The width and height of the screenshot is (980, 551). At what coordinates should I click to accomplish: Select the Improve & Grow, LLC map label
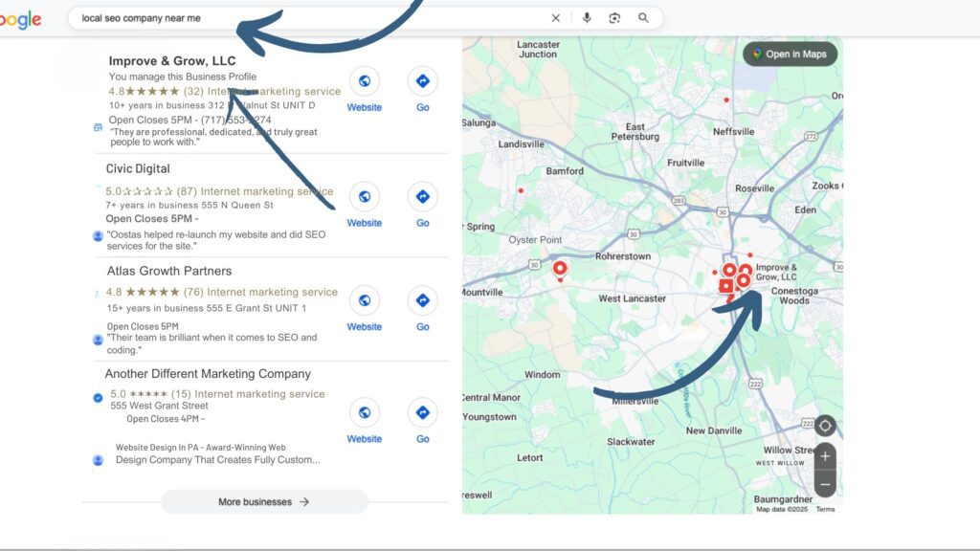point(776,272)
